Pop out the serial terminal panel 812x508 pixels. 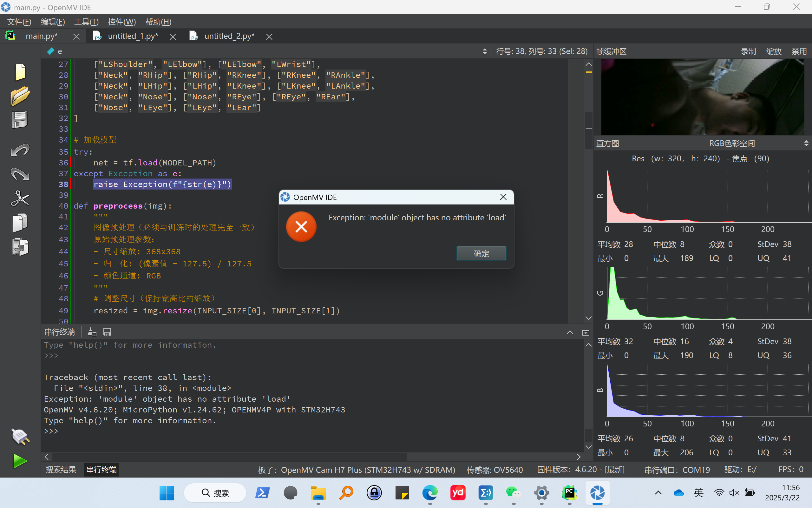(x=586, y=333)
